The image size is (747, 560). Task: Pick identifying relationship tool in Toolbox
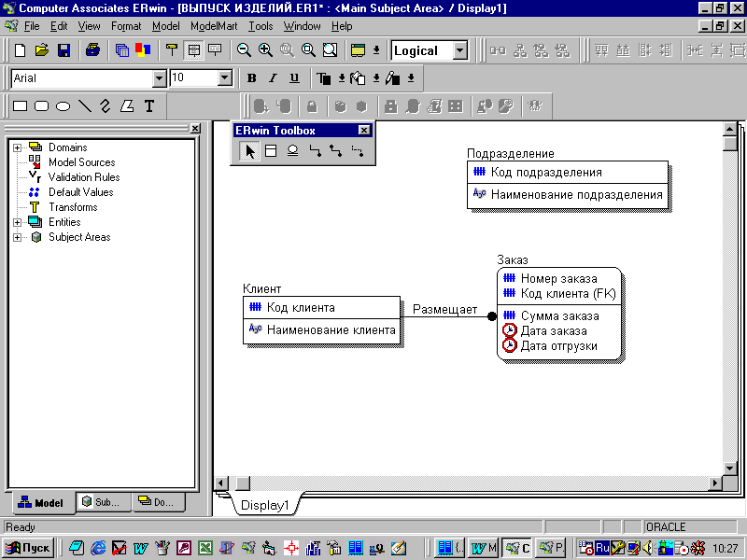point(315,151)
